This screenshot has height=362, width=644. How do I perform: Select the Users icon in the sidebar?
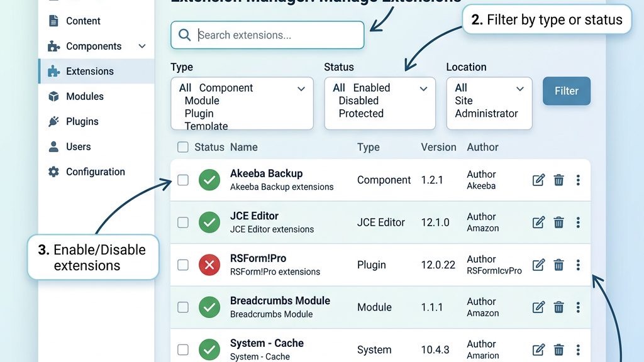click(53, 146)
